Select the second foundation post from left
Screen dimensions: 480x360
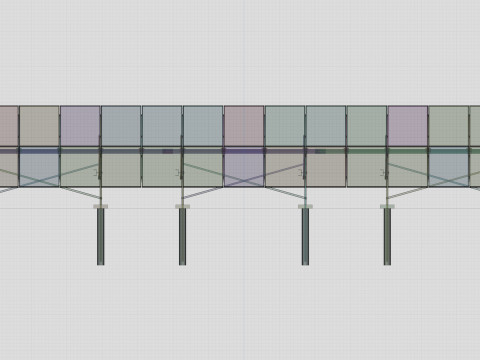coord(182,237)
